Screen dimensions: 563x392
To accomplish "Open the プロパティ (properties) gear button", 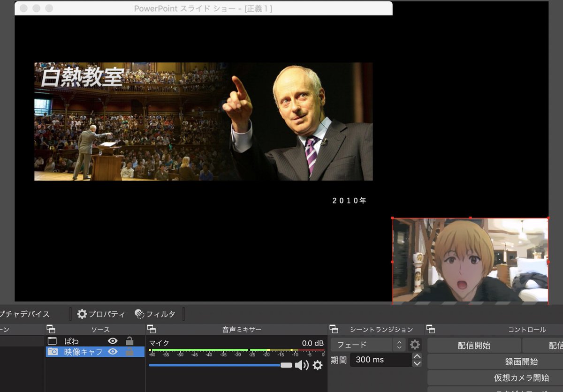I will point(101,314).
